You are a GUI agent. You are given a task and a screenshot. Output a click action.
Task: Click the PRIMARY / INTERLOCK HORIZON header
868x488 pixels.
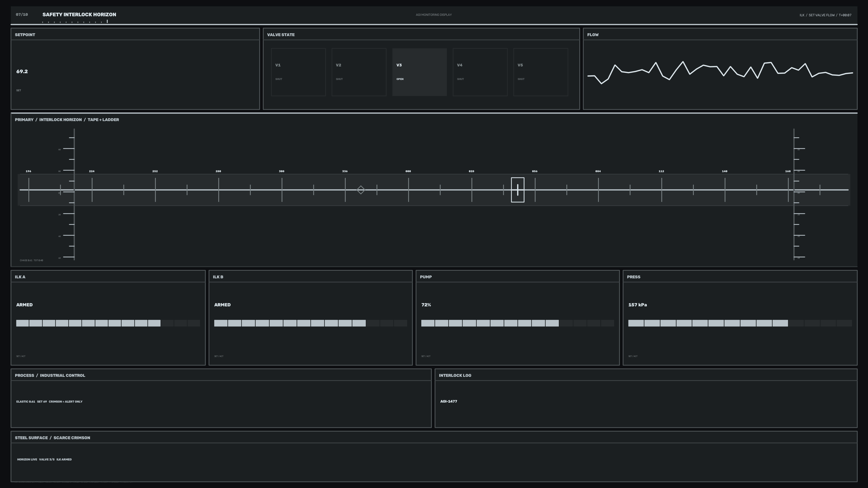point(67,120)
